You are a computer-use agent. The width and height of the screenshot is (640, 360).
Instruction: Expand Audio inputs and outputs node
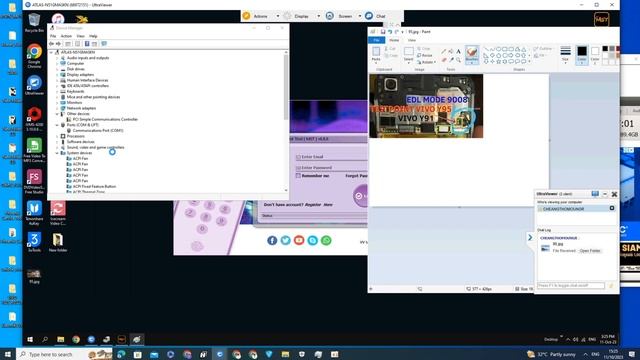coord(57,58)
